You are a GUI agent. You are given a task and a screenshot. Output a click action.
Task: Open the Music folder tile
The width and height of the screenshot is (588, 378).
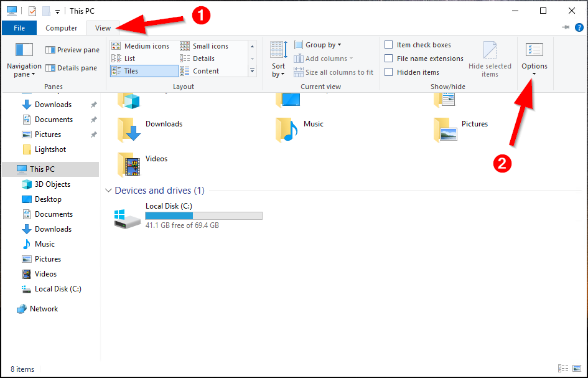click(x=287, y=130)
